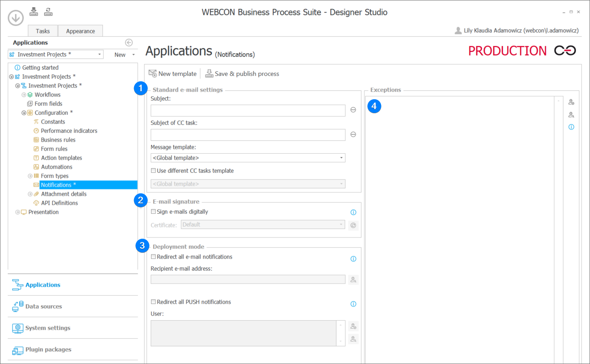Click the user profile icon near Lily Klaudia Adamowicz
Viewport: 590px width, 364px height.
coord(458,30)
